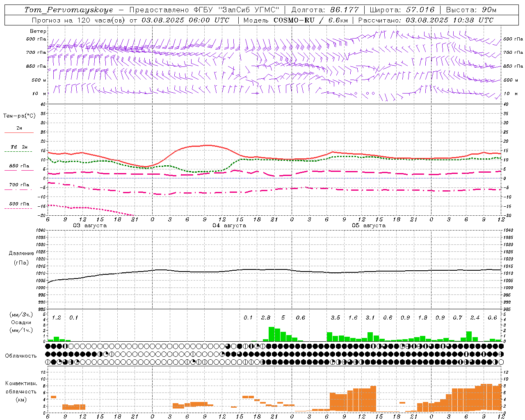Click the 3-hour precipitation value 1.2
The width and height of the screenshot is (525, 420).
pyautogui.click(x=57, y=317)
